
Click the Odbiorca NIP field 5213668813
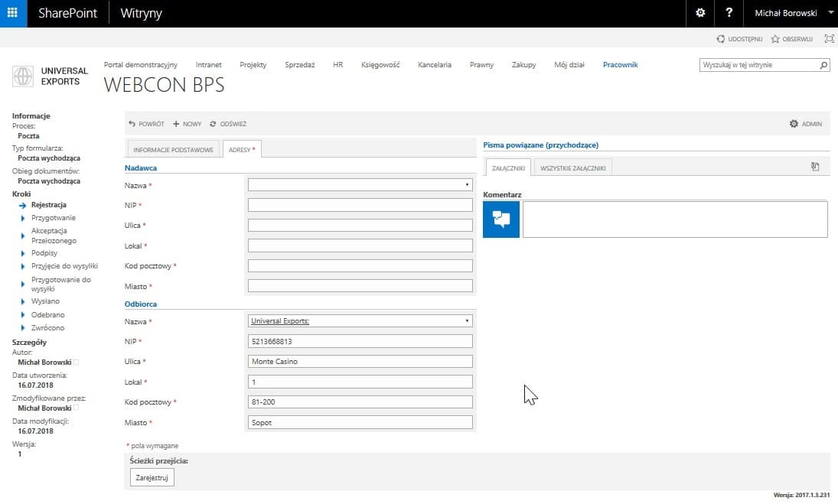(360, 341)
